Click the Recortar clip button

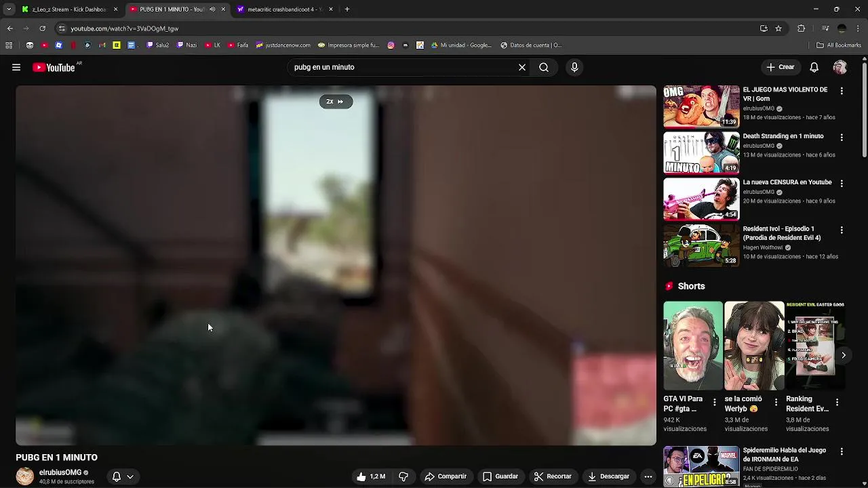[553, 476]
